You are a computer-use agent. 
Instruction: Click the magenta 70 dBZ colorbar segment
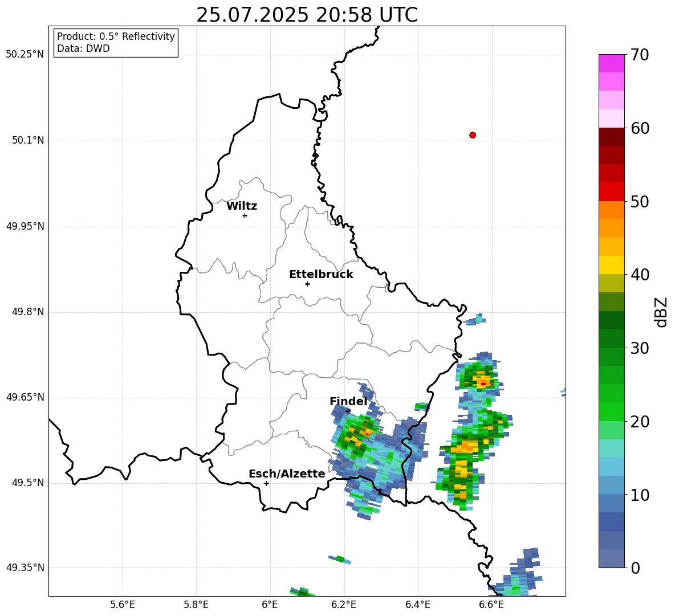[x=611, y=63]
